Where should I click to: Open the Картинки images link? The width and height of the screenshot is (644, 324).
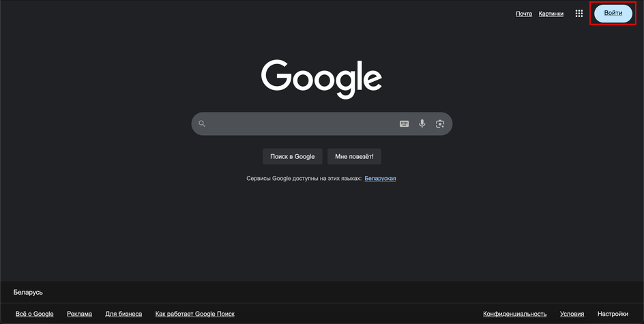[x=551, y=14]
